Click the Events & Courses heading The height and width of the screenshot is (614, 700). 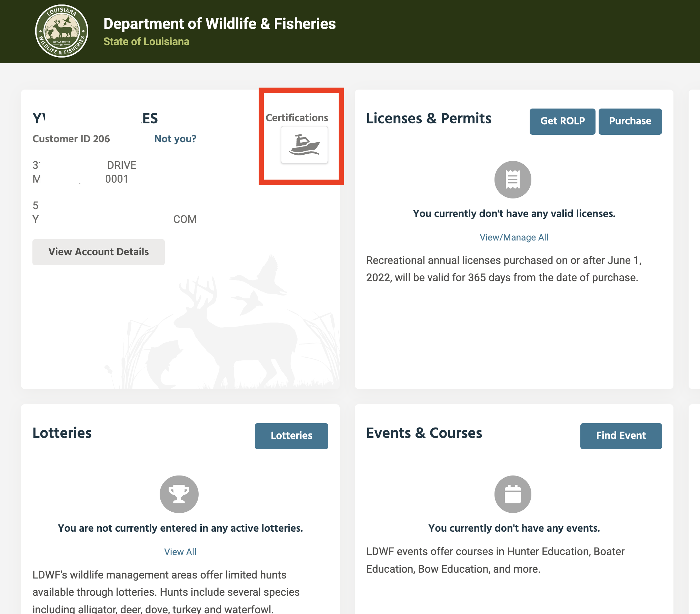(x=424, y=433)
